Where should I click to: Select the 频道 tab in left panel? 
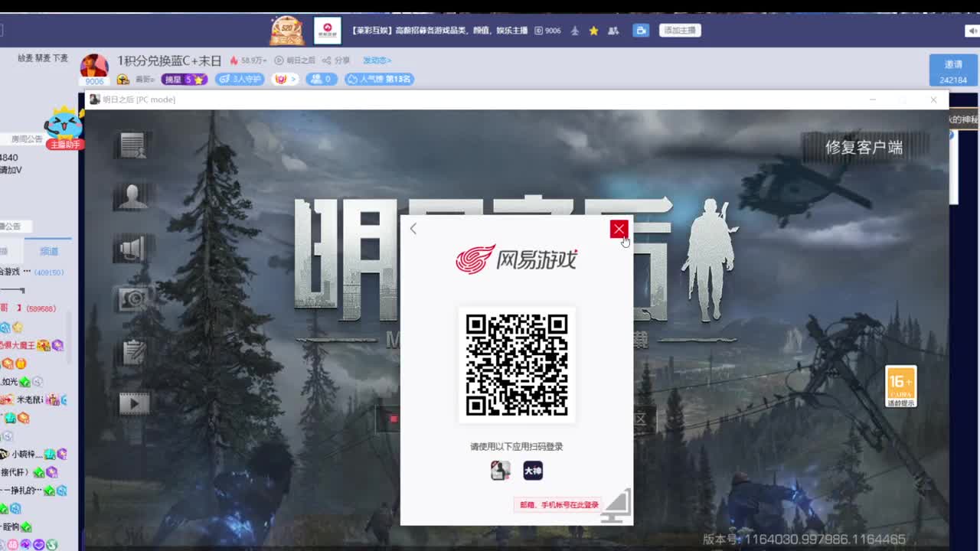49,251
